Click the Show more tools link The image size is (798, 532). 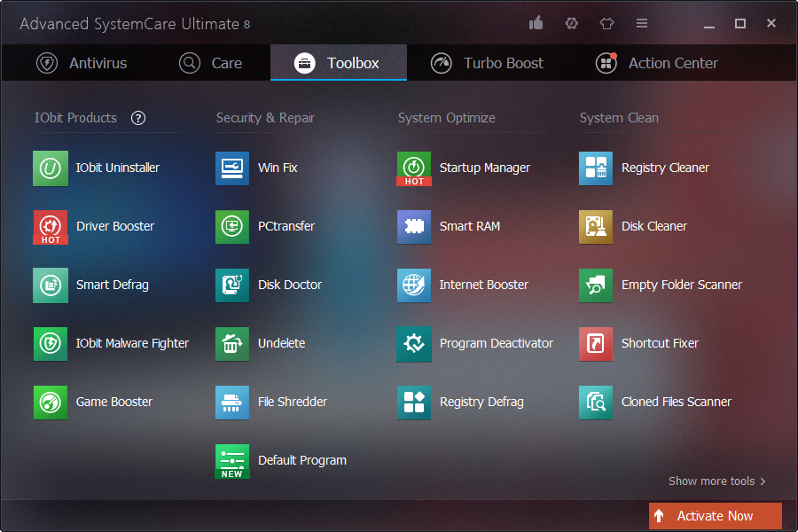717,481
